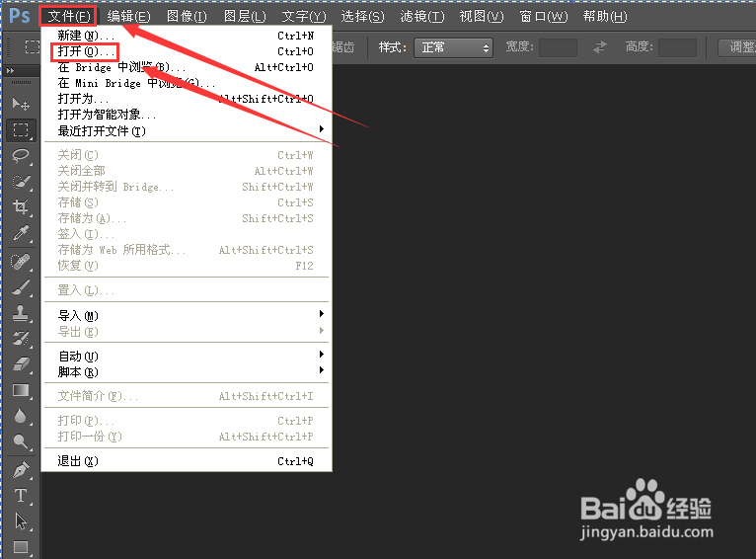Expand 脚本(R) submenu

pos(187,372)
